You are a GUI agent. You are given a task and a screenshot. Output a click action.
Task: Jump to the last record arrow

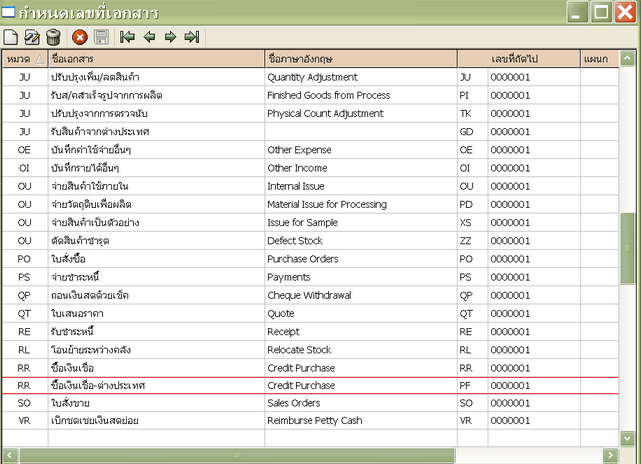(x=192, y=37)
